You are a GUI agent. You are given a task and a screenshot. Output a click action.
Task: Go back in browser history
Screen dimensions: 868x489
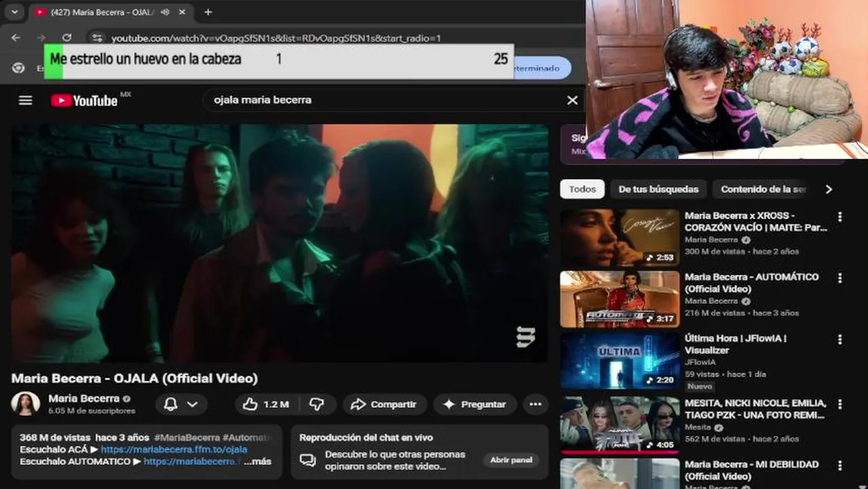click(x=16, y=37)
